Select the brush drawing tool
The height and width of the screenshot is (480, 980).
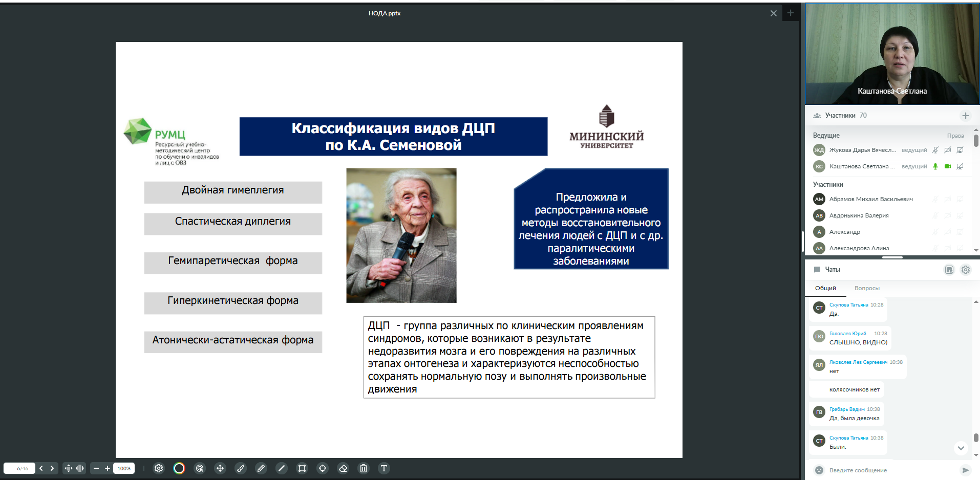click(x=241, y=468)
